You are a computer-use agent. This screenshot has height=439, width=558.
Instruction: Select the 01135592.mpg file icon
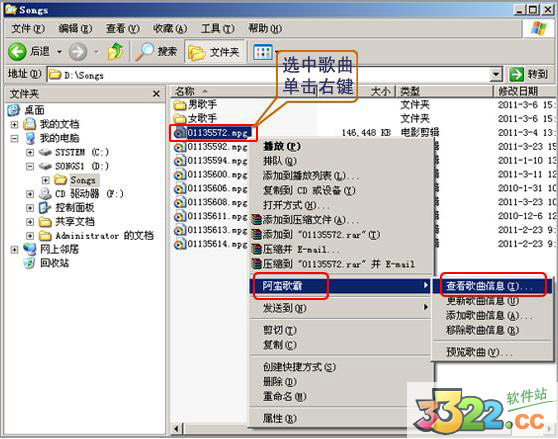180,147
